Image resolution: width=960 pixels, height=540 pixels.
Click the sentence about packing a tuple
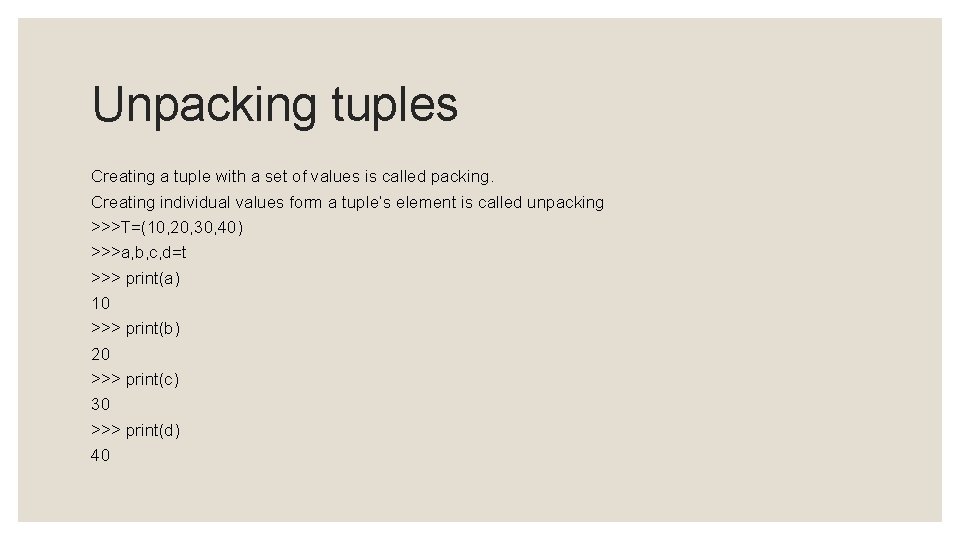tap(292, 177)
